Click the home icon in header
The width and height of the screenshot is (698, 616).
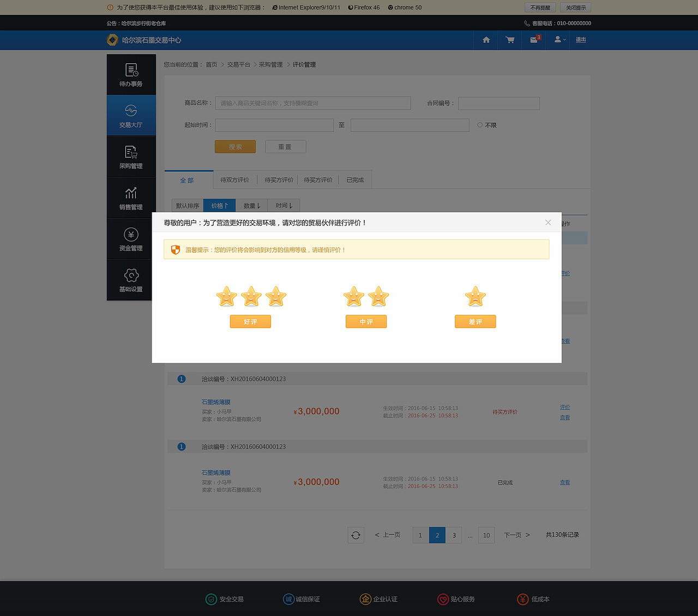(486, 40)
